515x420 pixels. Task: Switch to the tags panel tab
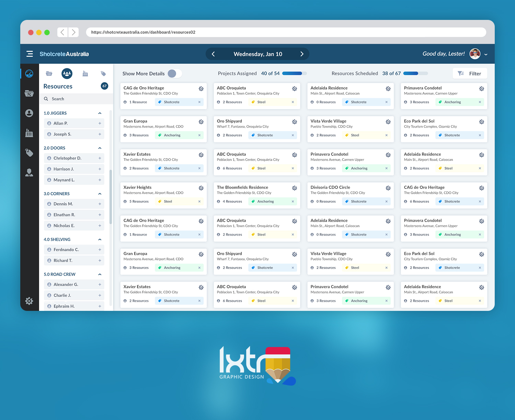pyautogui.click(x=103, y=73)
